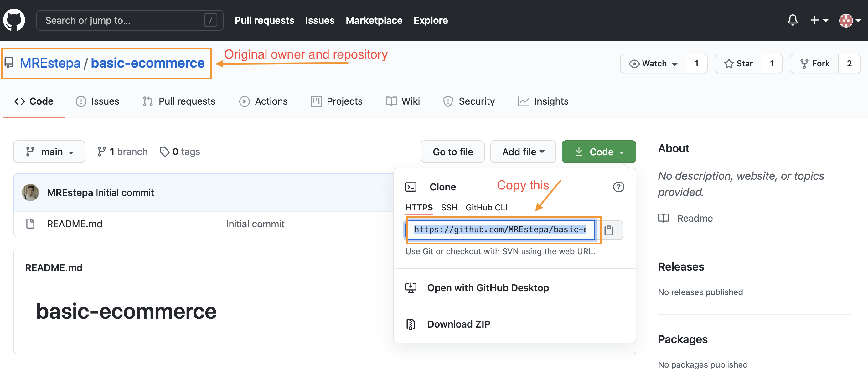Open MREstepa commit author name
The height and width of the screenshot is (382, 868).
point(70,192)
